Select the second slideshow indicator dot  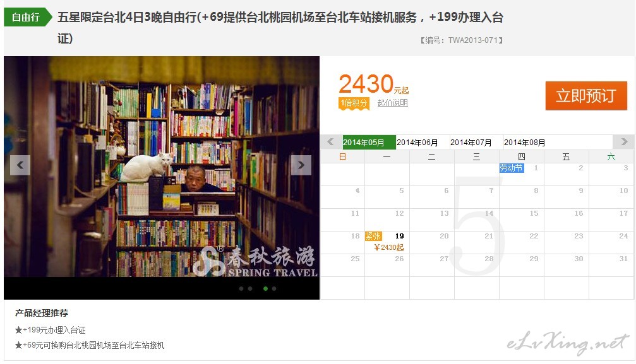pyautogui.click(x=250, y=288)
